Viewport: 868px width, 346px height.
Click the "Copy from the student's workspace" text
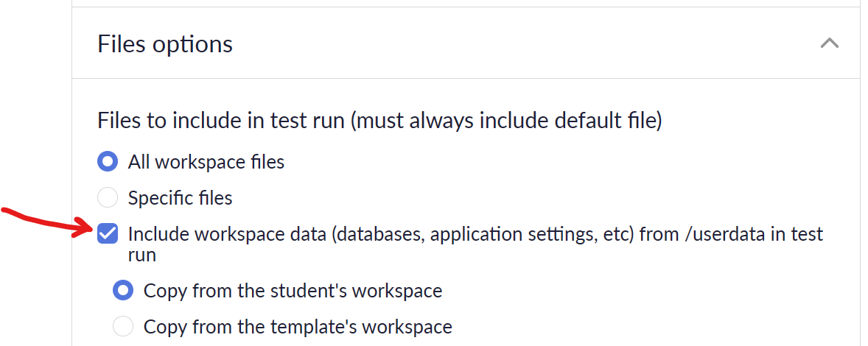tap(293, 291)
